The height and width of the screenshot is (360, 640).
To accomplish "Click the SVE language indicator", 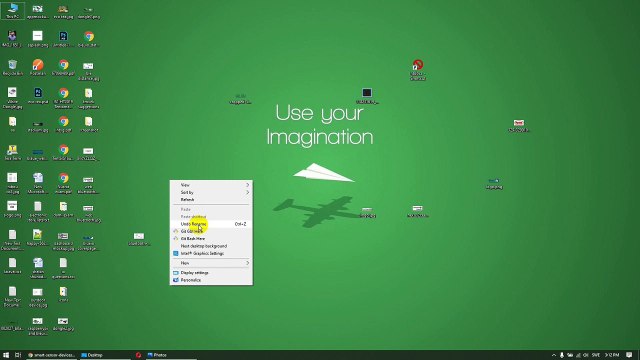I will pos(596,355).
